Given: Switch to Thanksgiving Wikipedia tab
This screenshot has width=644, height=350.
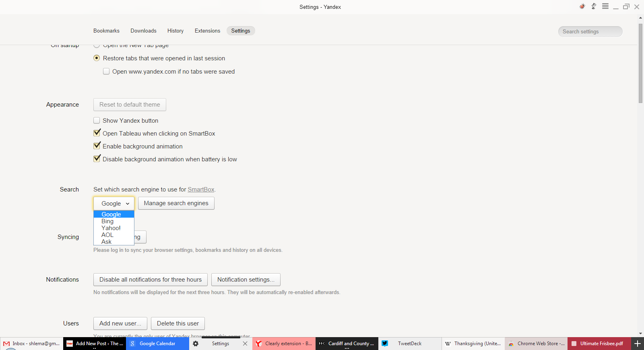Looking at the screenshot, I should (473, 344).
